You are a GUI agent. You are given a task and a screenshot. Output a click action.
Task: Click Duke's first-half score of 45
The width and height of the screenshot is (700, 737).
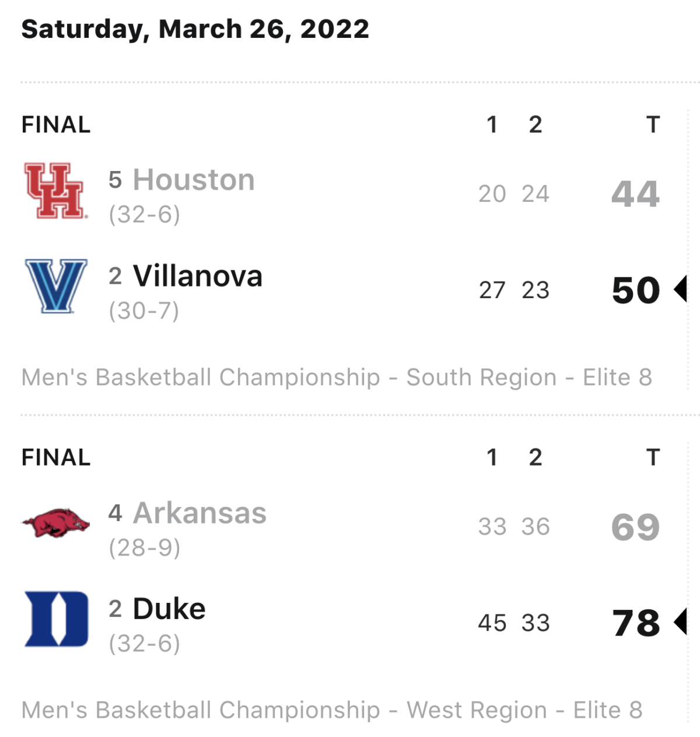pyautogui.click(x=492, y=623)
